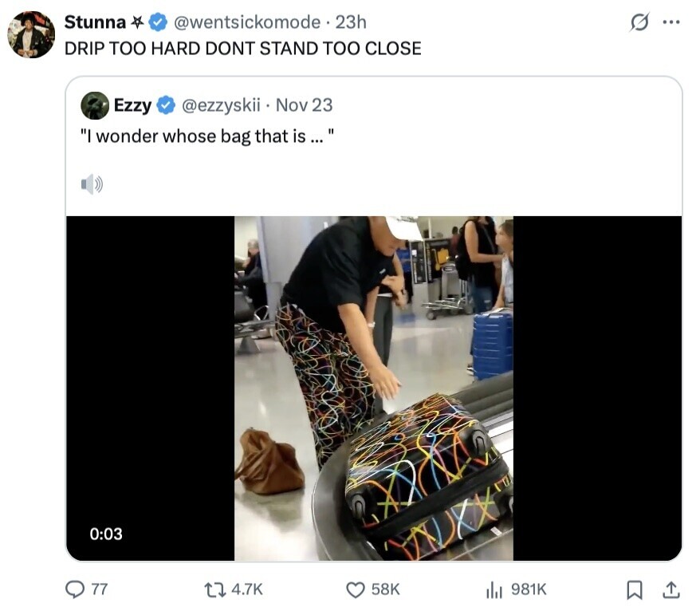
Task: Open the three-dot more options menu
Action: pos(671,22)
